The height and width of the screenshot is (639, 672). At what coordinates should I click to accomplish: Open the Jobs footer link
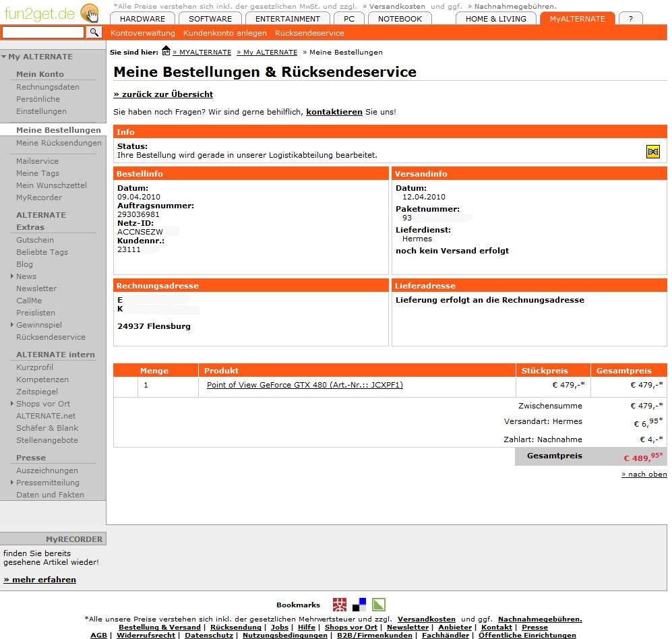(280, 627)
